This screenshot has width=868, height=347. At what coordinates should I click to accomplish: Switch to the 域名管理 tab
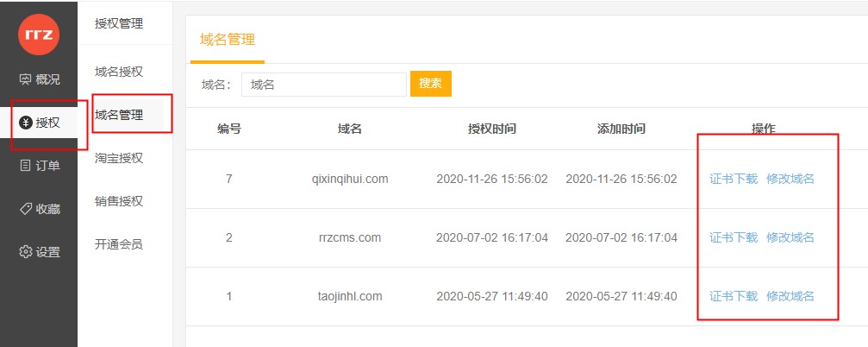[228, 40]
